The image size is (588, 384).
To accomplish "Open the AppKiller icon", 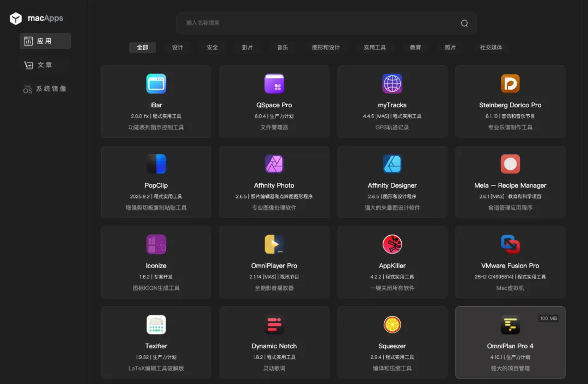I will (392, 244).
